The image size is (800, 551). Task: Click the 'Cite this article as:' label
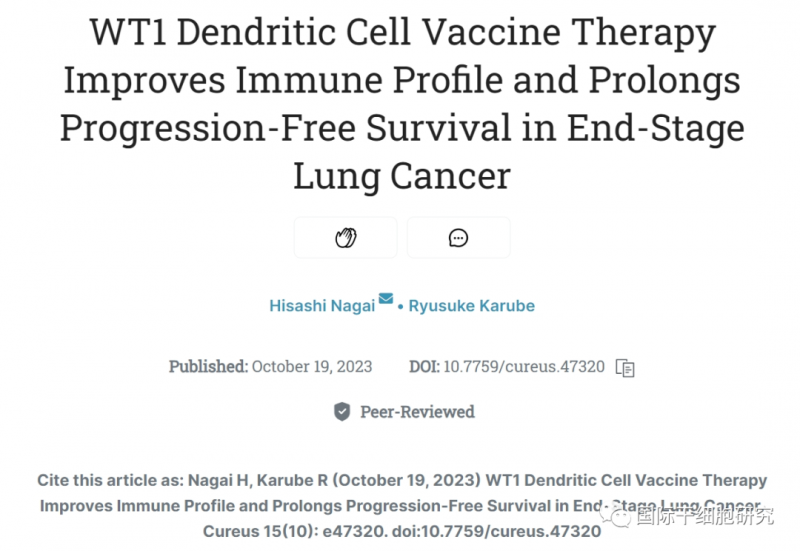(x=110, y=481)
